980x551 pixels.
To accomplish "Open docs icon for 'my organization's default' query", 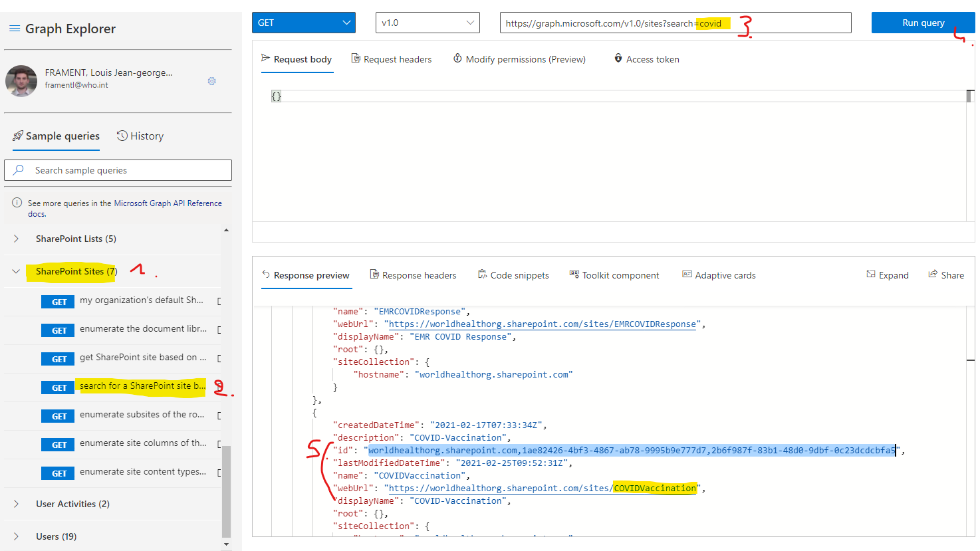I will pos(219,301).
